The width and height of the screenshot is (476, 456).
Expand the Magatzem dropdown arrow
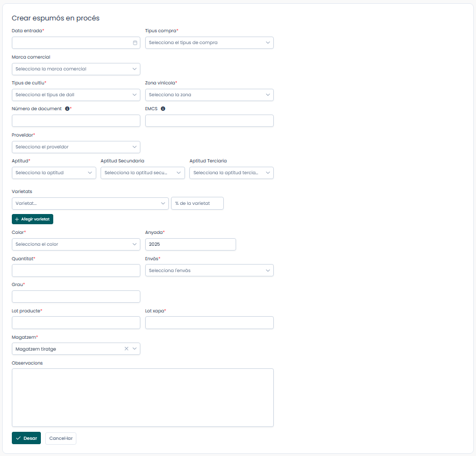click(134, 348)
